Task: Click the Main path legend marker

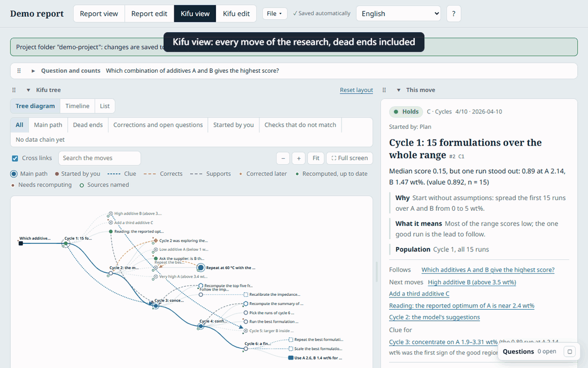Action: pyautogui.click(x=14, y=174)
